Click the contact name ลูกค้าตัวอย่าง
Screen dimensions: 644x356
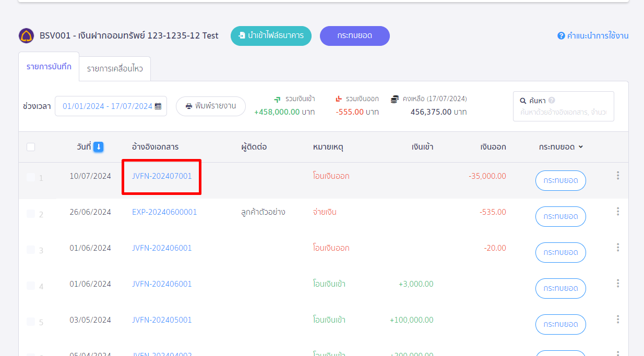263,212
